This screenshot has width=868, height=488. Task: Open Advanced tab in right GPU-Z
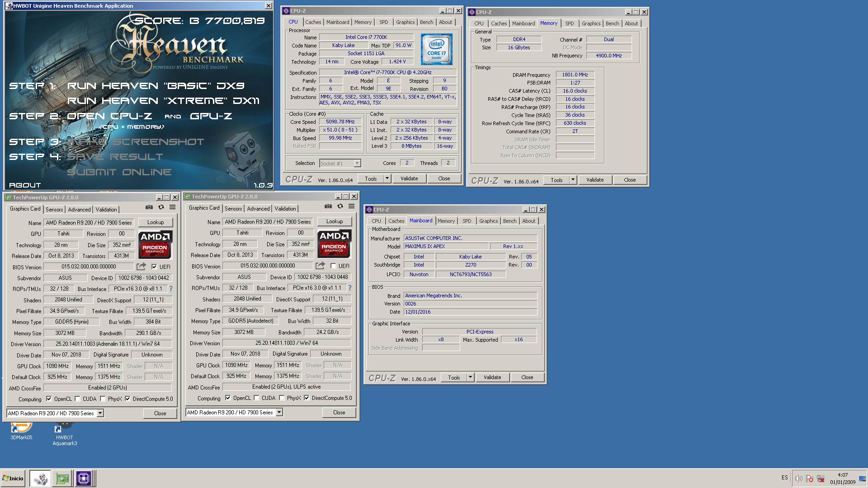pos(258,209)
